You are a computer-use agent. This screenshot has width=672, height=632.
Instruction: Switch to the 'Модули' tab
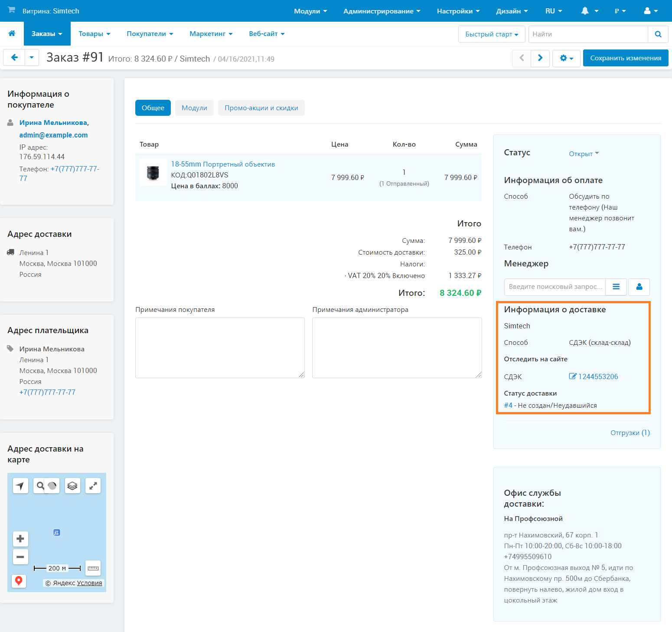pos(194,108)
